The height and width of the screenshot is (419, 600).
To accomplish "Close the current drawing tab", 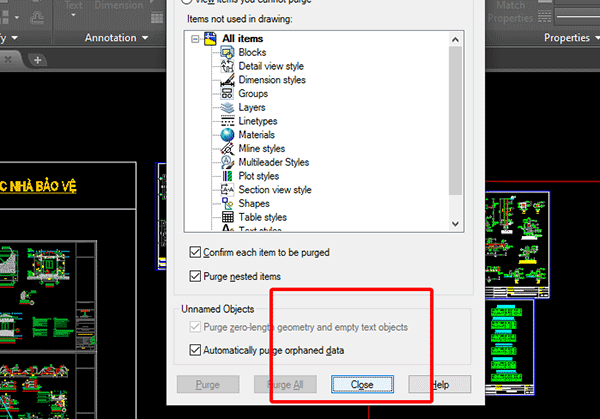I will pyautogui.click(x=8, y=59).
